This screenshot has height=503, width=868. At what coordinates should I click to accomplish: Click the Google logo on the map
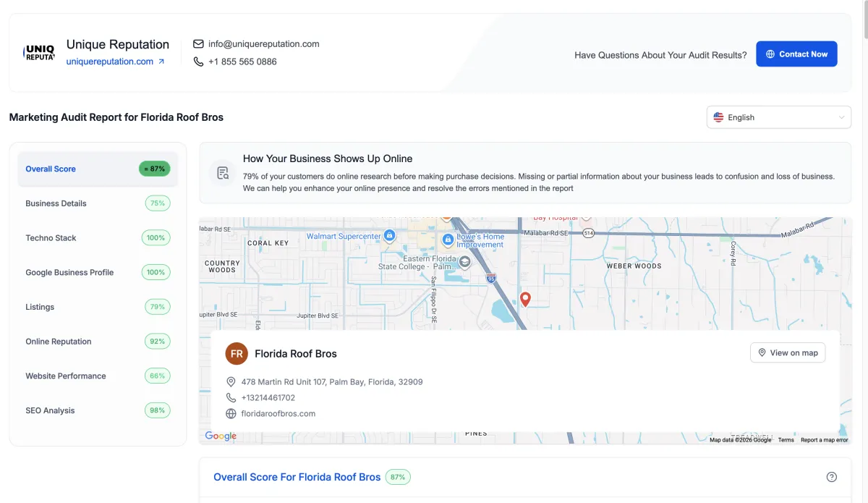click(x=221, y=436)
